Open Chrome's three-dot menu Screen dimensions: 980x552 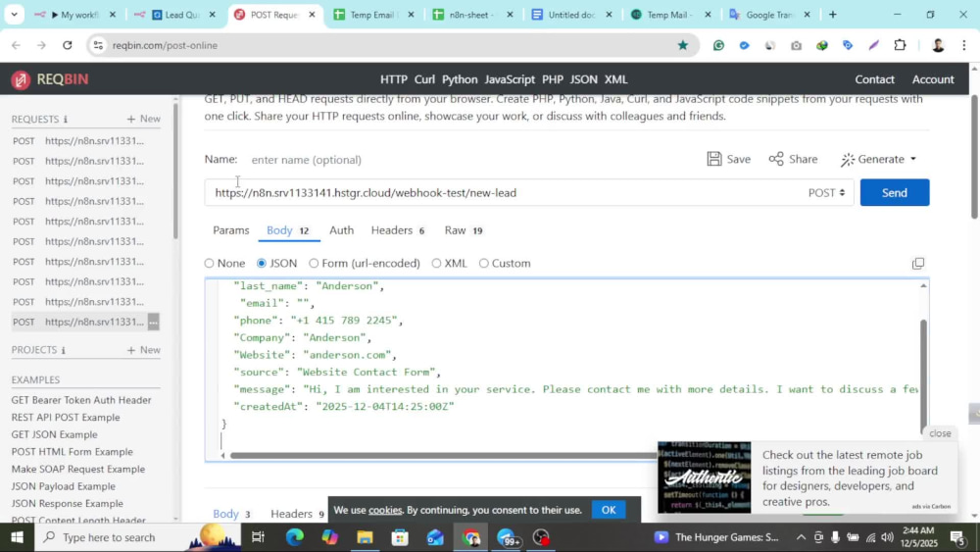963,45
